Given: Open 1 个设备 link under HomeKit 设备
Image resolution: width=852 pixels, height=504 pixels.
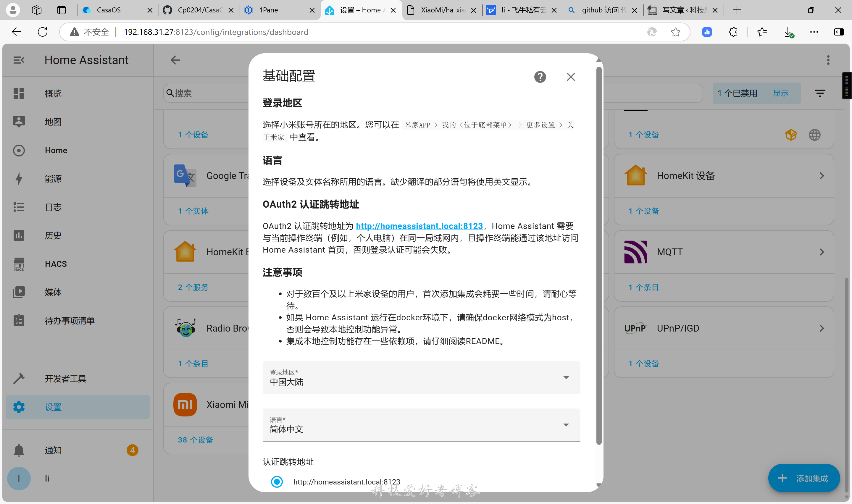Looking at the screenshot, I should tap(643, 211).
